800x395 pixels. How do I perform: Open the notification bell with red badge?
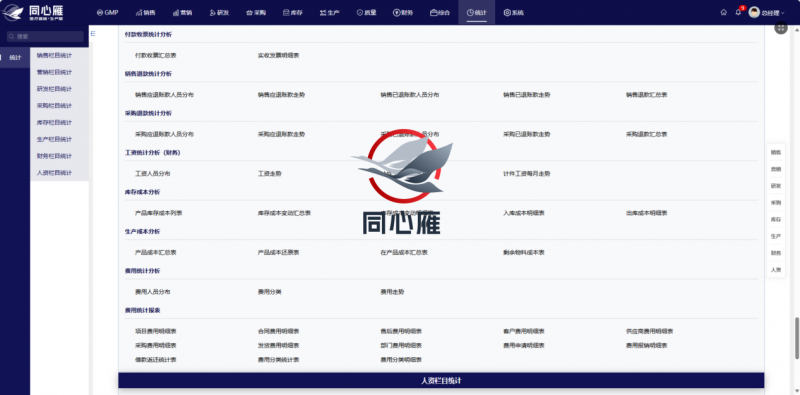pyautogui.click(x=738, y=12)
